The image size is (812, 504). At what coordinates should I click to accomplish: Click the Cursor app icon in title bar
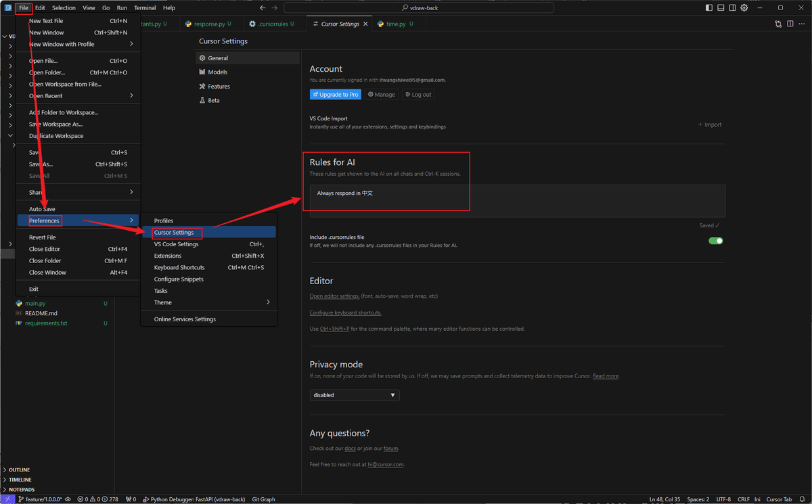pyautogui.click(x=7, y=7)
